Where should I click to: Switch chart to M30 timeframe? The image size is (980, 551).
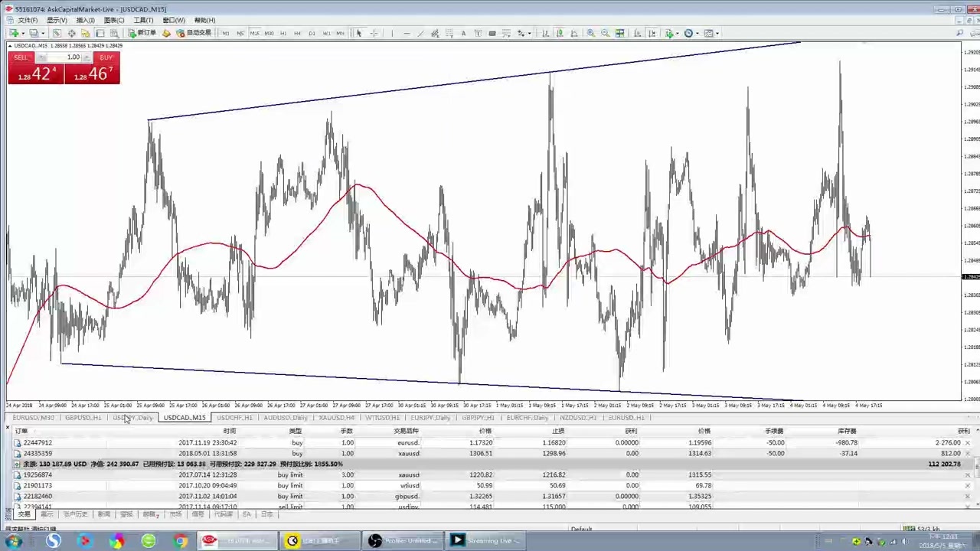point(269,33)
